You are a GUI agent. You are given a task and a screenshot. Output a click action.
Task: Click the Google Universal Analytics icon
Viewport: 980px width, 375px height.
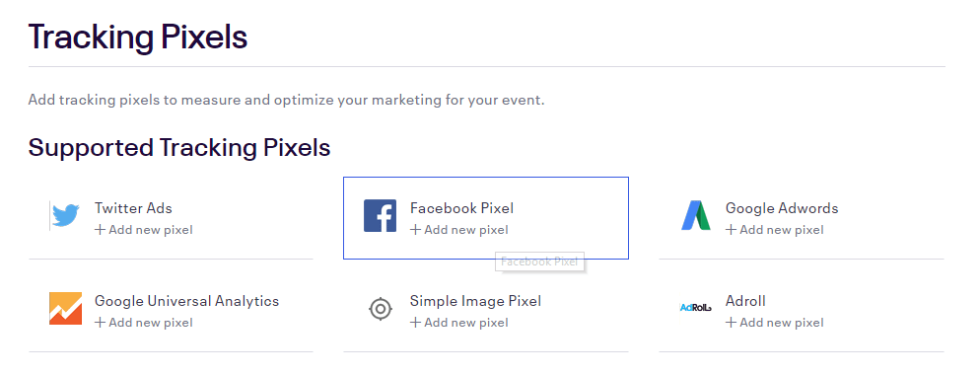(66, 308)
